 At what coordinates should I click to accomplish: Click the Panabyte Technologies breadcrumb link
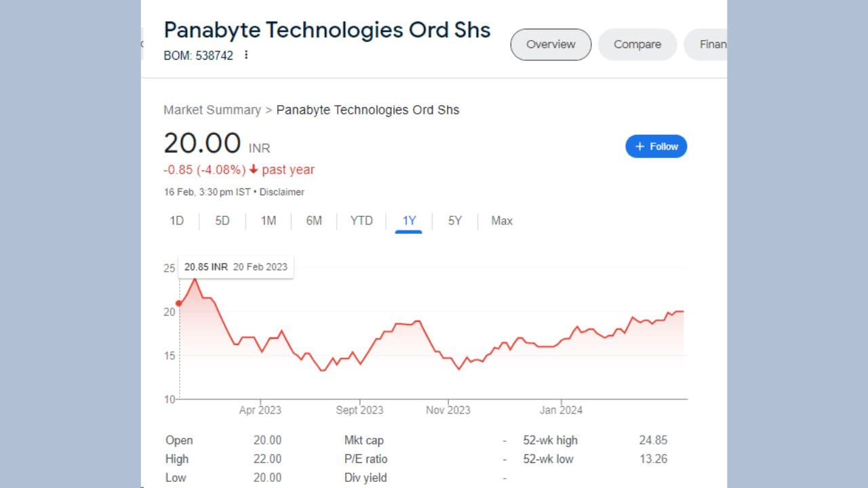368,109
